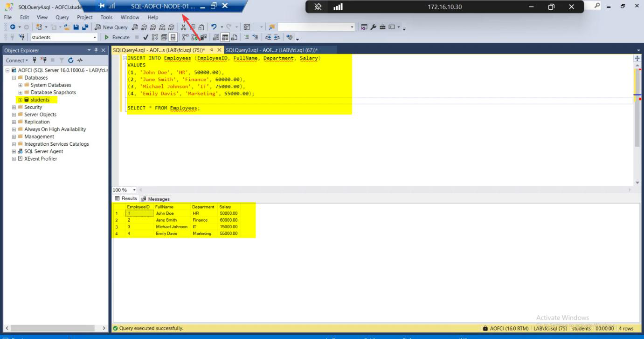Refresh Object Explorer with refresh icon
The height and width of the screenshot is (339, 644).
pos(71,60)
